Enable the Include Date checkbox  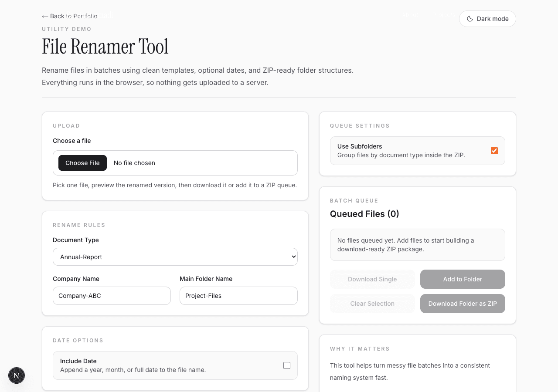click(x=287, y=365)
